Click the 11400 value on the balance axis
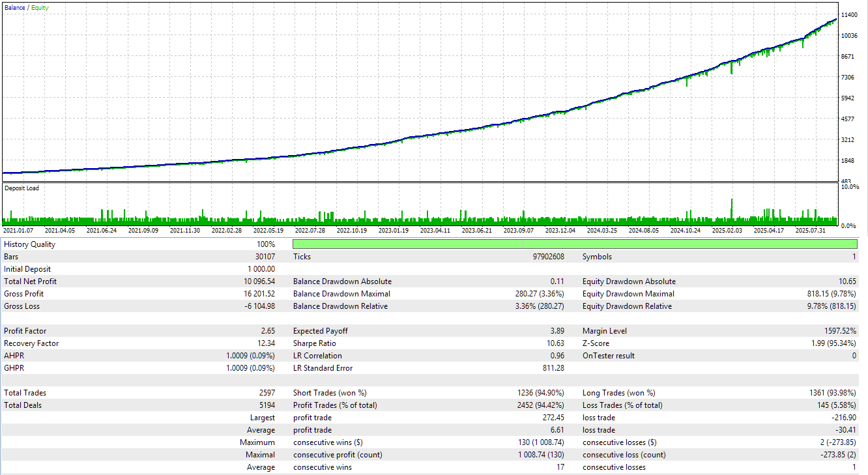Screen dimensions: 868x475 click(x=849, y=15)
